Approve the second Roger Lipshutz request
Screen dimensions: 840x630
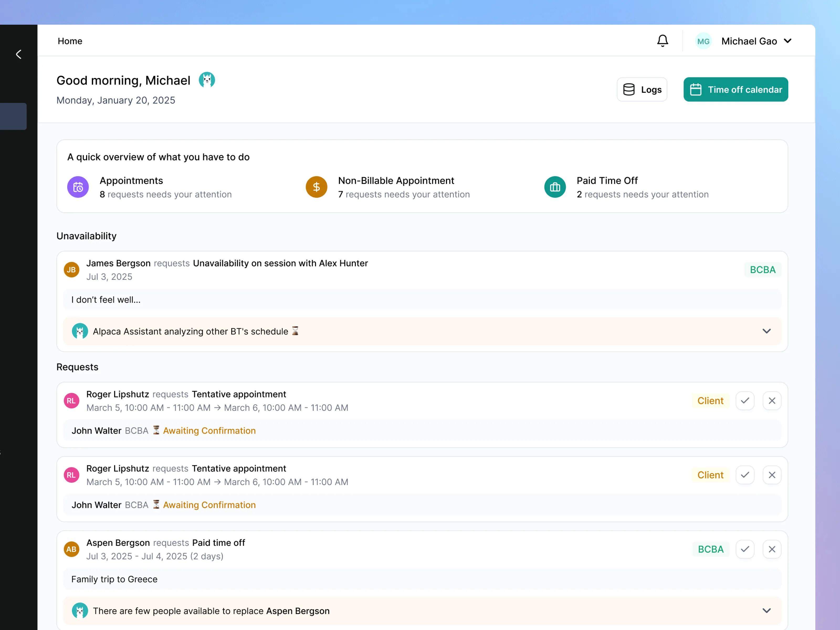745,475
